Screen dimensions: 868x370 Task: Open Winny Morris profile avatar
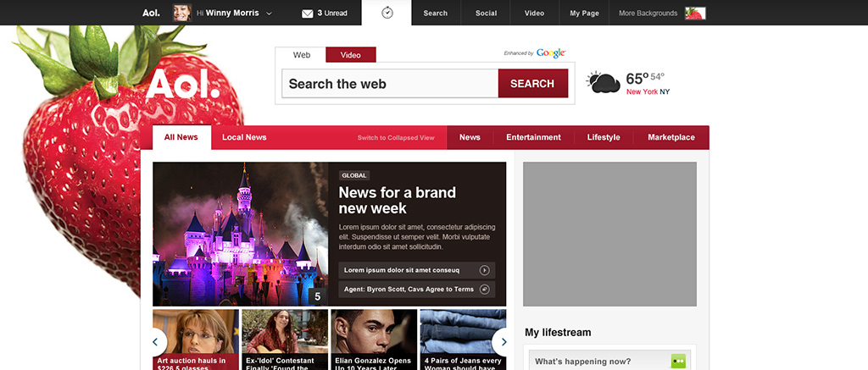click(x=182, y=13)
